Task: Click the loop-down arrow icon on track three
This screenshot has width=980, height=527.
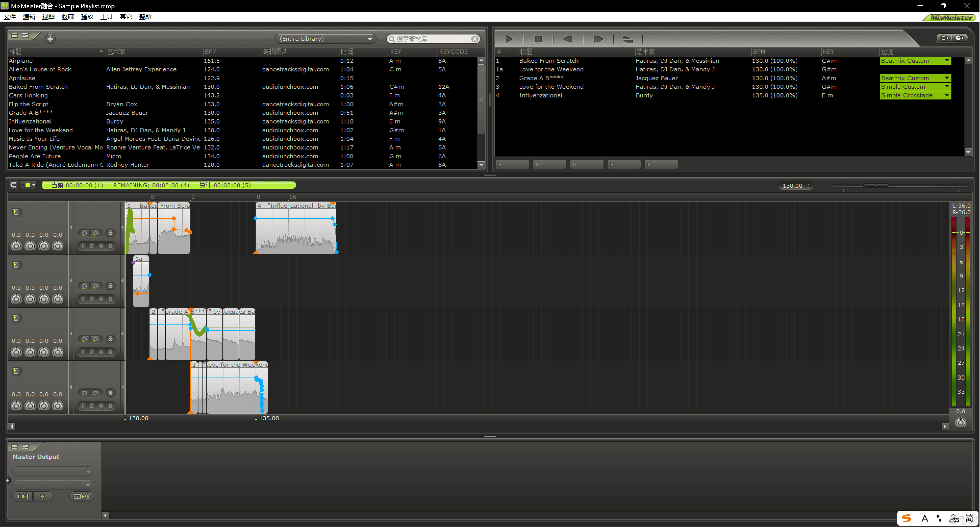Action: point(96,339)
